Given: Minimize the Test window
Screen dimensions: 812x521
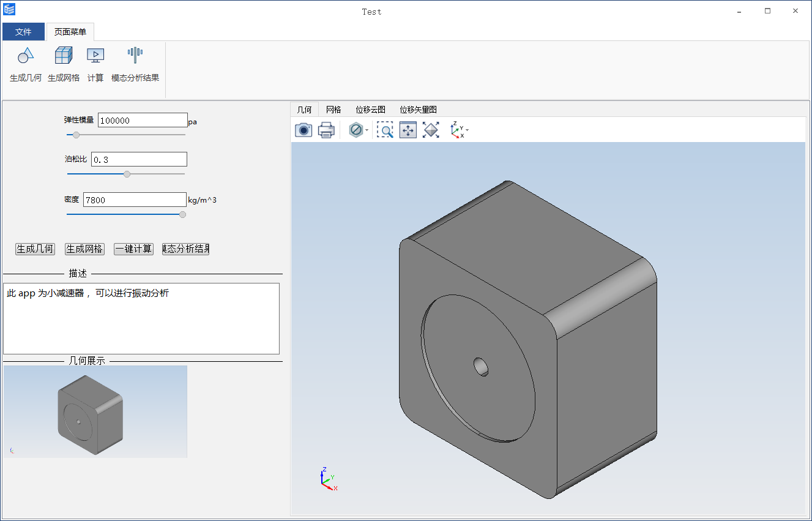Looking at the screenshot, I should click(739, 11).
